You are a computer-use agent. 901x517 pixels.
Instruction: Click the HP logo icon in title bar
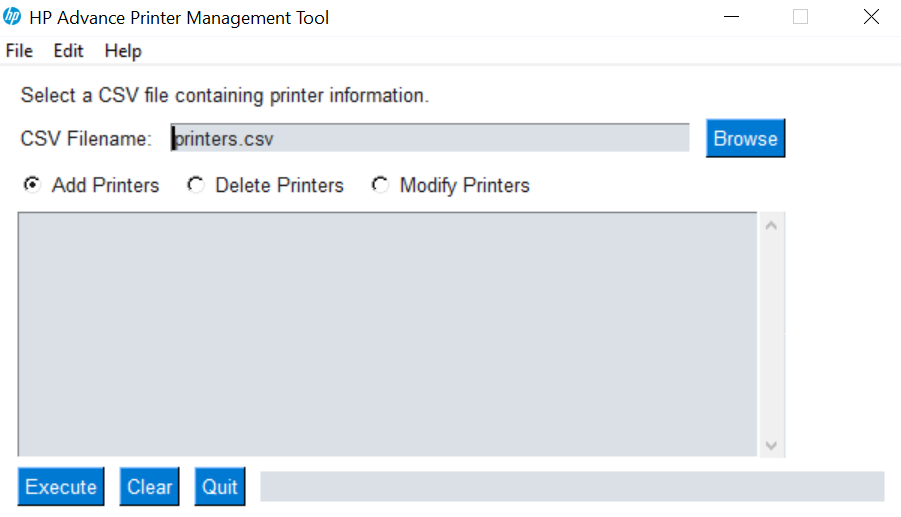pos(12,17)
